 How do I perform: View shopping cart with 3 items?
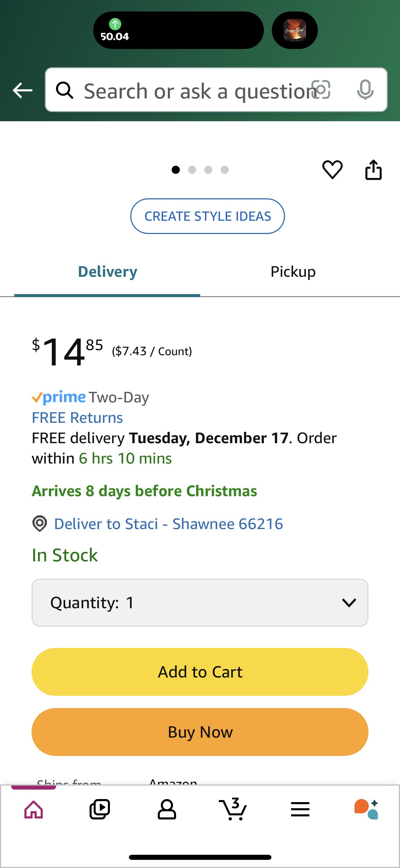233,810
